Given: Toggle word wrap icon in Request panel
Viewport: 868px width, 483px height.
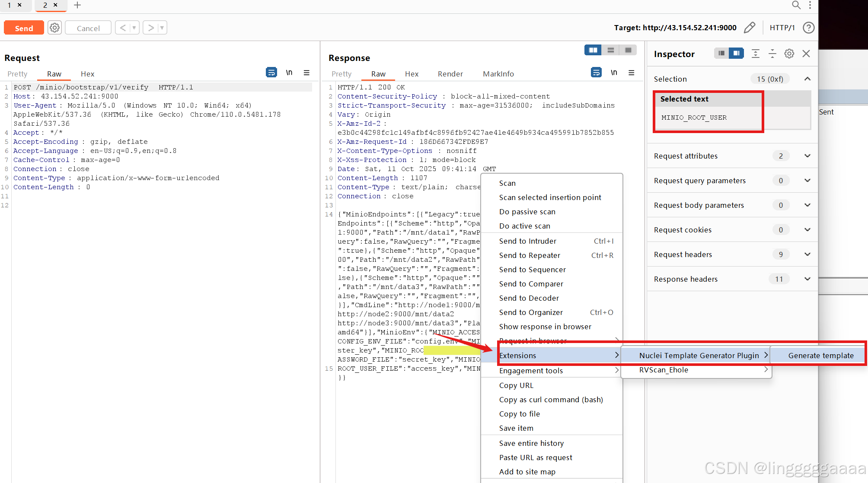Looking at the screenshot, I should pos(271,73).
